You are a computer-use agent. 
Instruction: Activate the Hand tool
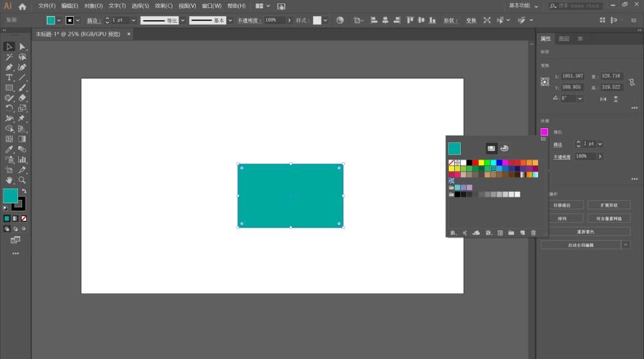click(x=9, y=180)
